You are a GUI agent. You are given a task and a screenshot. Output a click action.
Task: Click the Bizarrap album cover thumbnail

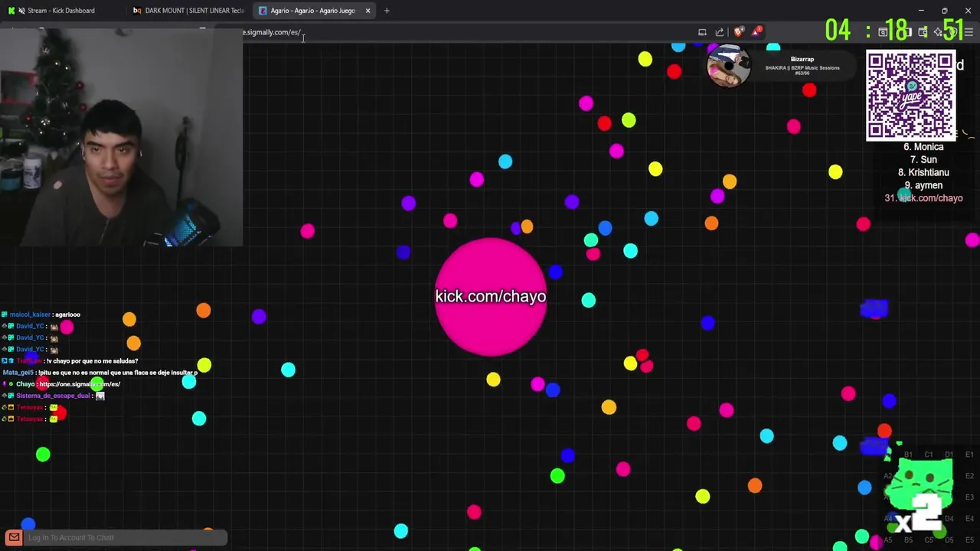pyautogui.click(x=728, y=66)
